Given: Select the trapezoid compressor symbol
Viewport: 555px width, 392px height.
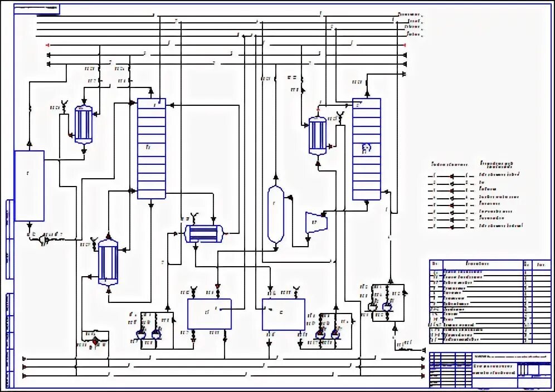Looking at the screenshot, I should coord(317,223).
